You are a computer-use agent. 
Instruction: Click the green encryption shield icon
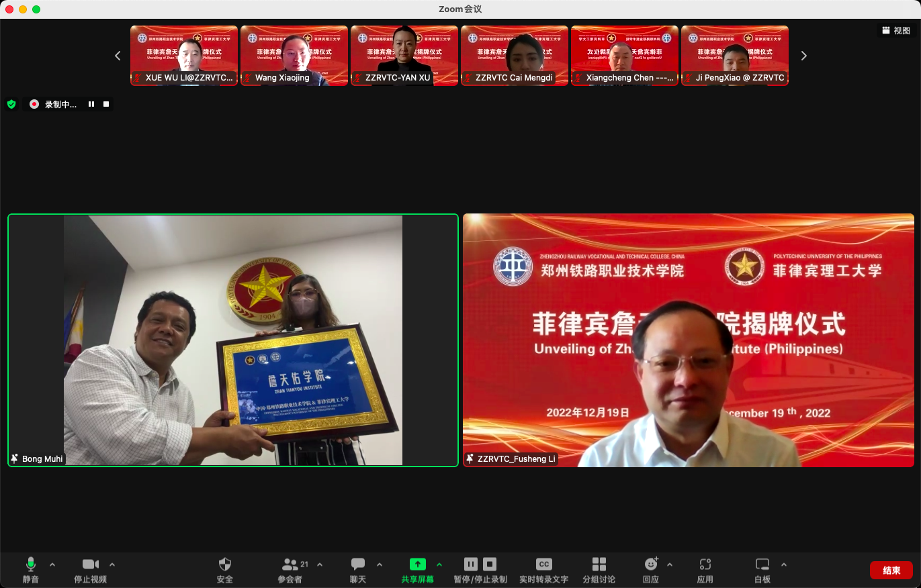pyautogui.click(x=11, y=104)
